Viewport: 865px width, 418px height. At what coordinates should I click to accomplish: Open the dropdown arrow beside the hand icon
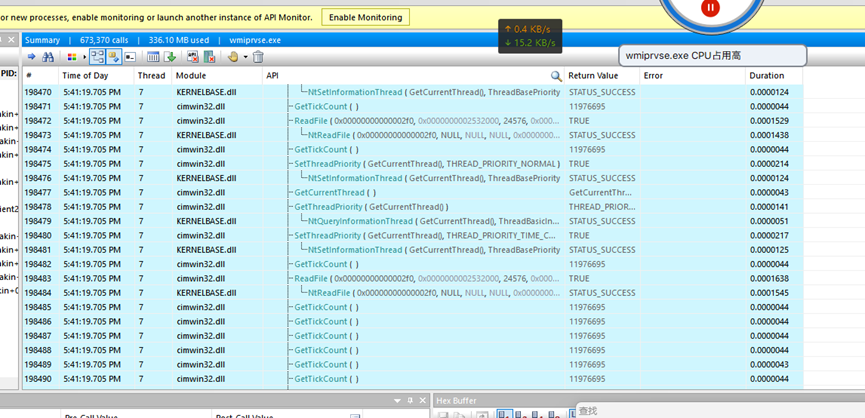245,57
